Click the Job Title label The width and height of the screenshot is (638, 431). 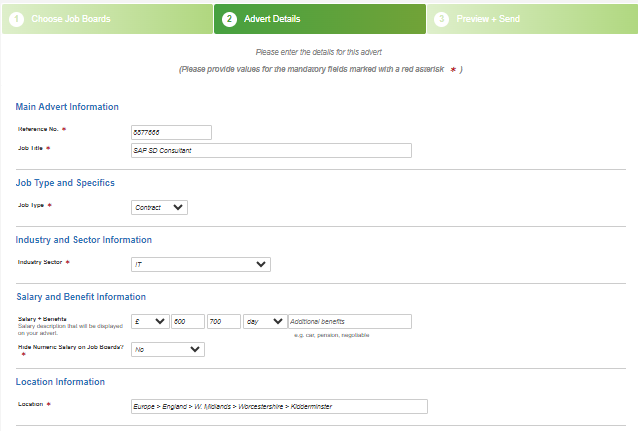[x=31, y=148]
